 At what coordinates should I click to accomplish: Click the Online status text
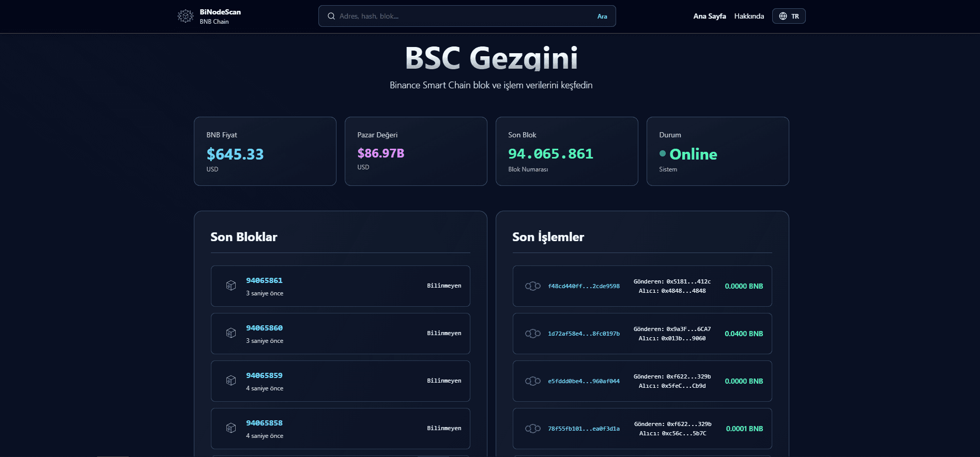(693, 154)
